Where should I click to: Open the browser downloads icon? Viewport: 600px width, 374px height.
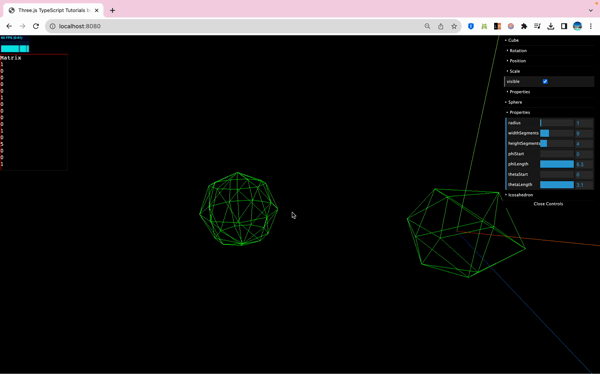(x=551, y=26)
